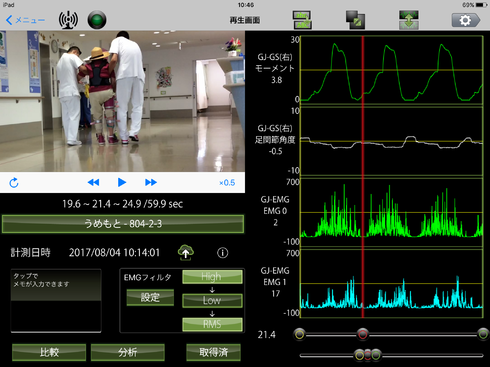This screenshot has height=367, width=490.
Task: Fast forward the video playback
Action: 151,182
